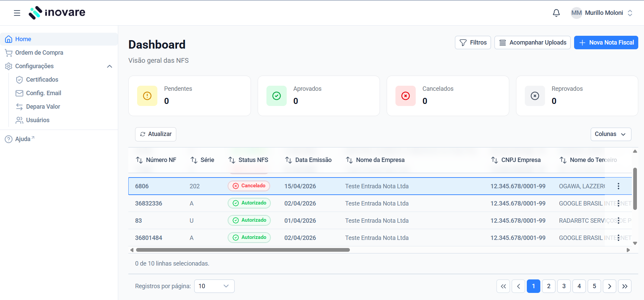Click OGAWA, LAZZER terceiro cell

point(582,186)
